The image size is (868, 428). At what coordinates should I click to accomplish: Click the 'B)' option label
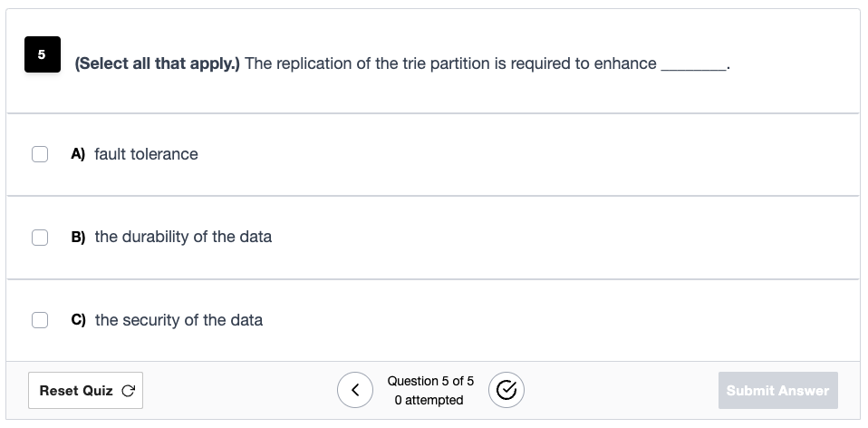[x=78, y=237]
